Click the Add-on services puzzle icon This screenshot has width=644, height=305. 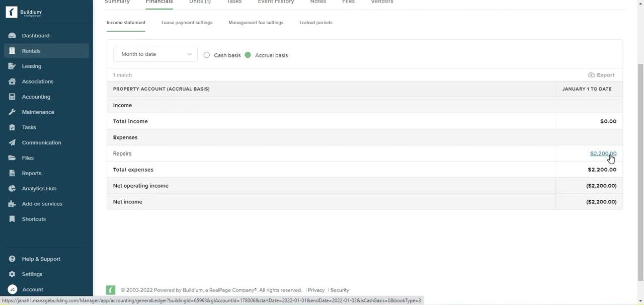point(12,204)
